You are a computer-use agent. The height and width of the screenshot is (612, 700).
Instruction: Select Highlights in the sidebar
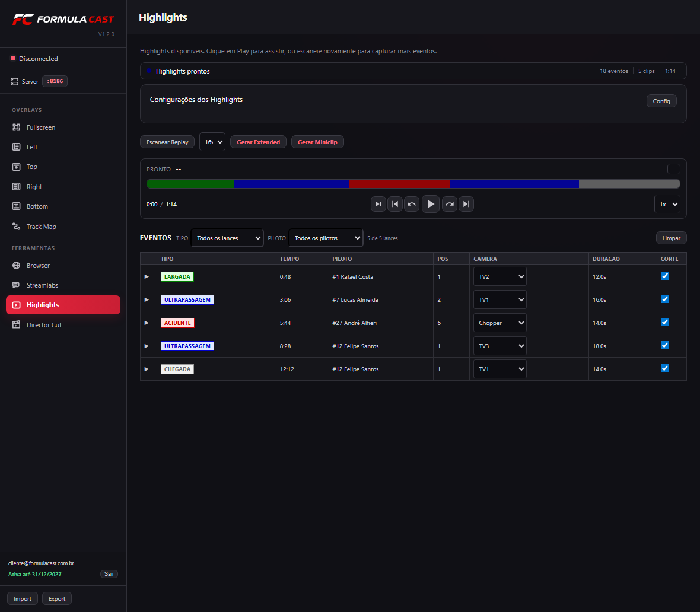coord(63,305)
